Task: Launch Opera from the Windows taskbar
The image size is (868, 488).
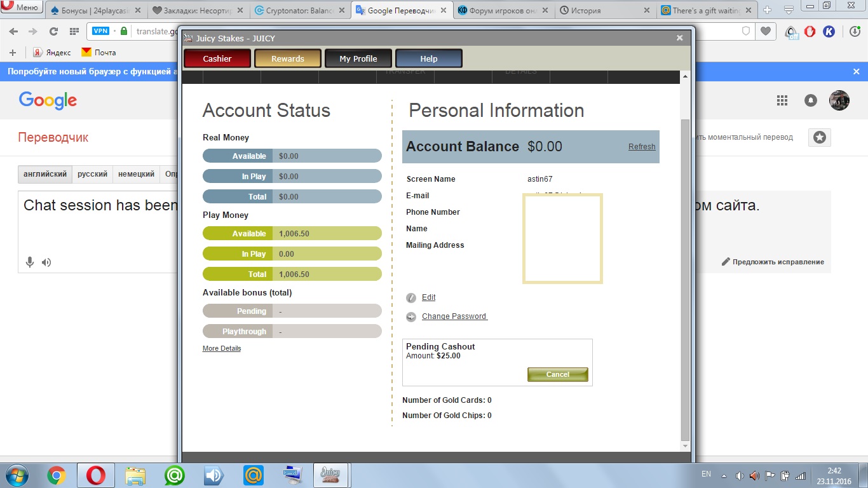Action: tap(96, 475)
